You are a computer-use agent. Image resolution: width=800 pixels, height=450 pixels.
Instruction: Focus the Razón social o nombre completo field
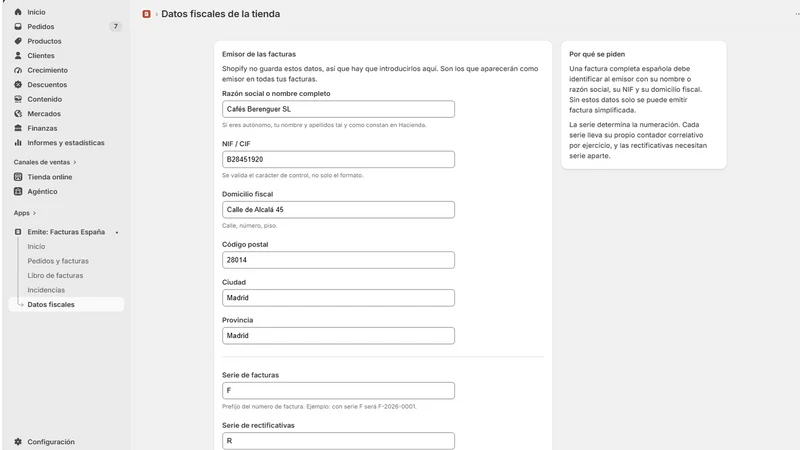(338, 109)
